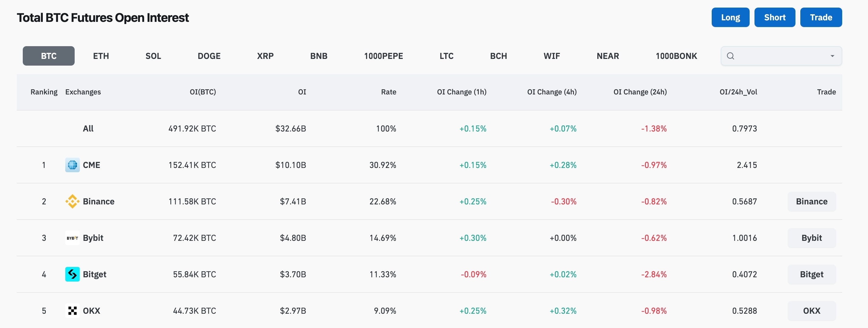
Task: Click the Bitget trade button
Action: (811, 274)
